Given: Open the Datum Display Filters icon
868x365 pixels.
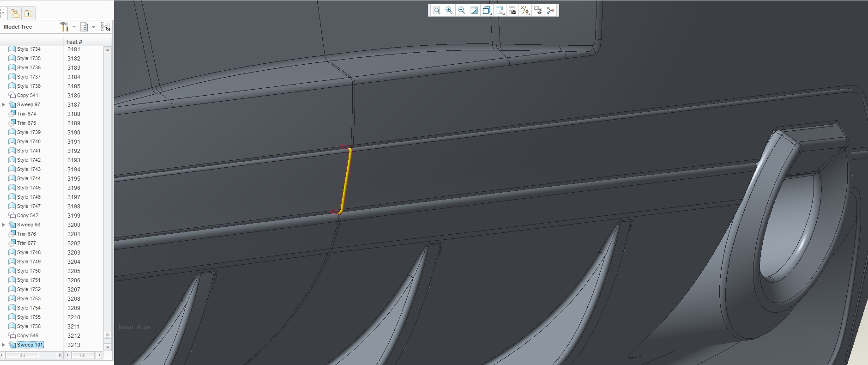Looking at the screenshot, I should [x=525, y=10].
